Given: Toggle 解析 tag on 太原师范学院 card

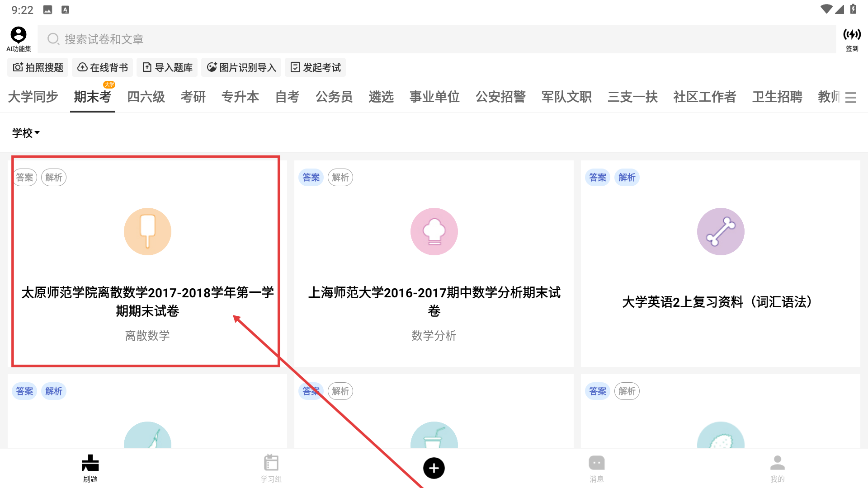Looking at the screenshot, I should coord(54,178).
